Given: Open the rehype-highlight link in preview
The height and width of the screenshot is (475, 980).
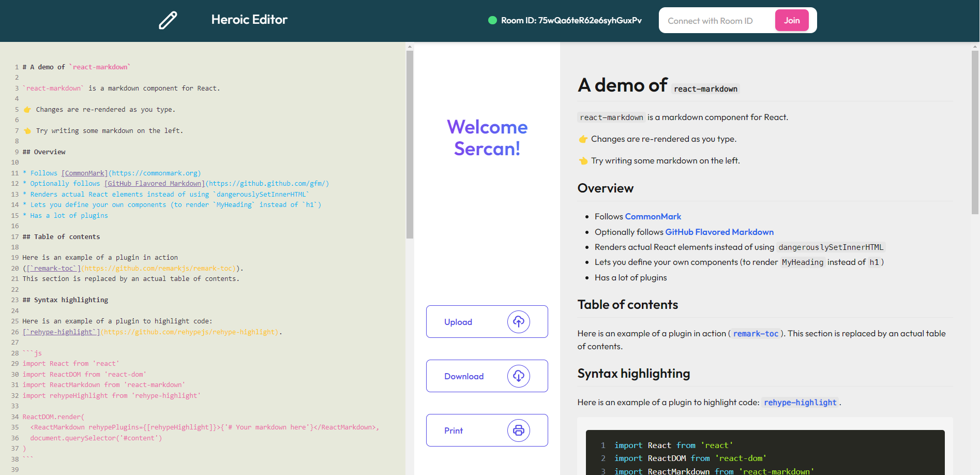Looking at the screenshot, I should pos(800,403).
